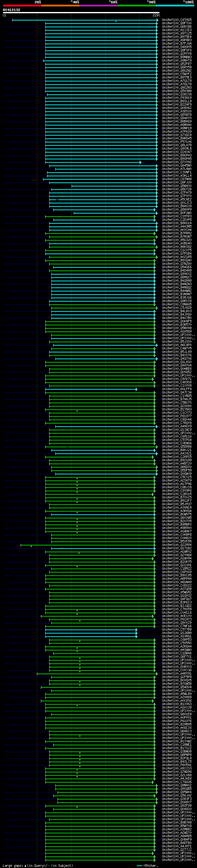Select hit label UniRef100_C2BS15
This screenshot has width=197, height=868.
coord(177,494)
